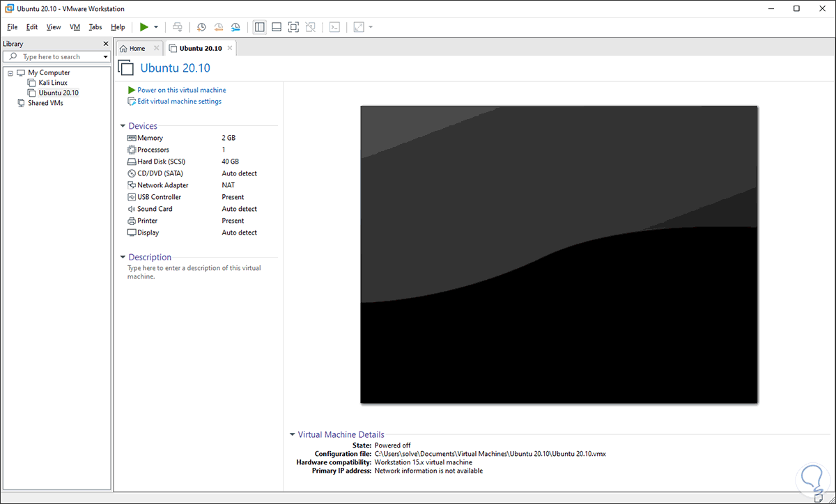Viewport: 836px width, 504px height.
Task: Select Ubuntu 20.10 in the library tree
Action: pyautogui.click(x=59, y=93)
